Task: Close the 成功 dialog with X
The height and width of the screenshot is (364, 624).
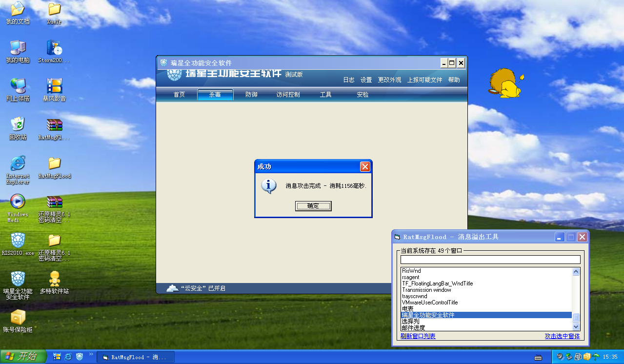Action: coord(365,166)
